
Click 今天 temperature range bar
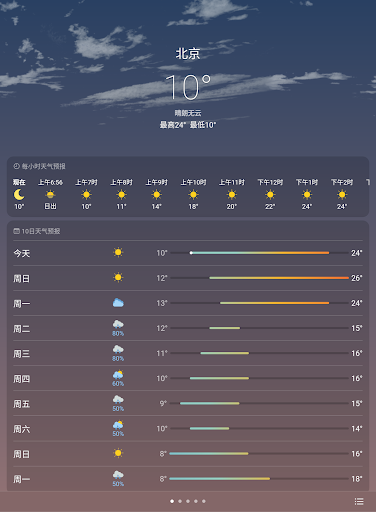(259, 253)
